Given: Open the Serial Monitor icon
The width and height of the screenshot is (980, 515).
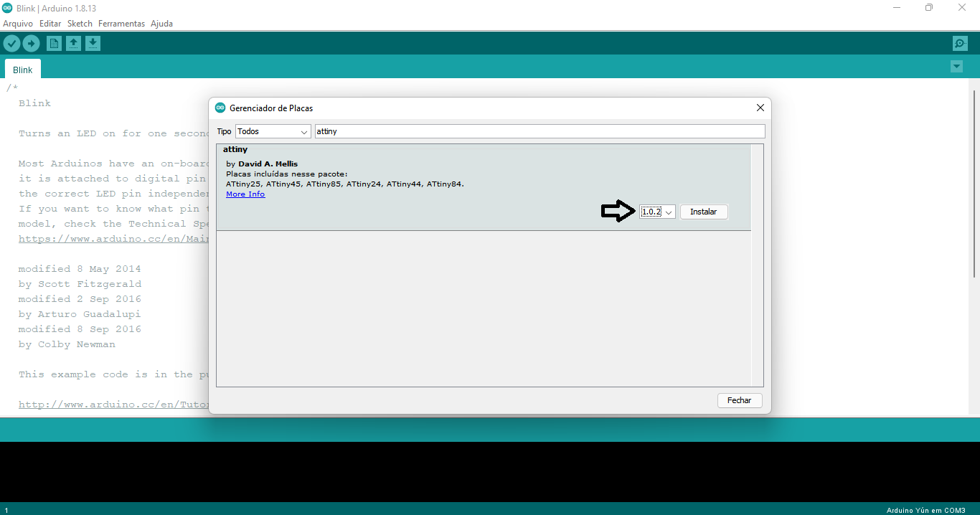Looking at the screenshot, I should pyautogui.click(x=960, y=44).
